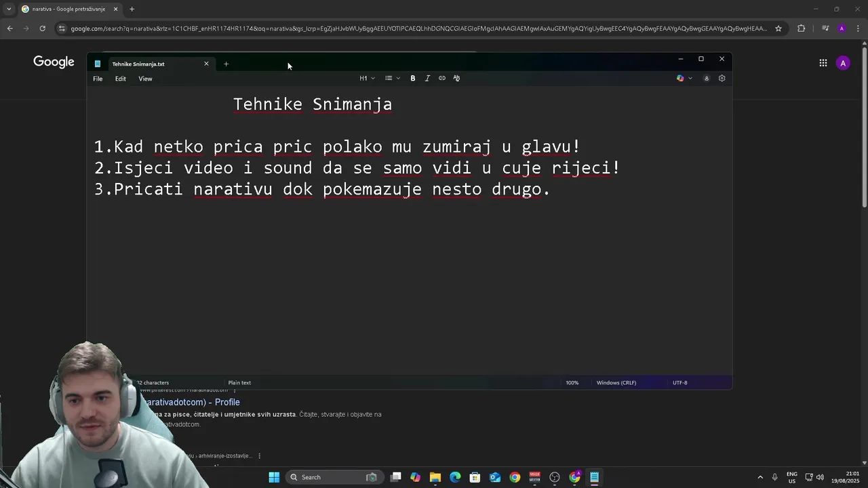The image size is (868, 488).
Task: Open File Explorer from the taskbar
Action: pos(435,477)
